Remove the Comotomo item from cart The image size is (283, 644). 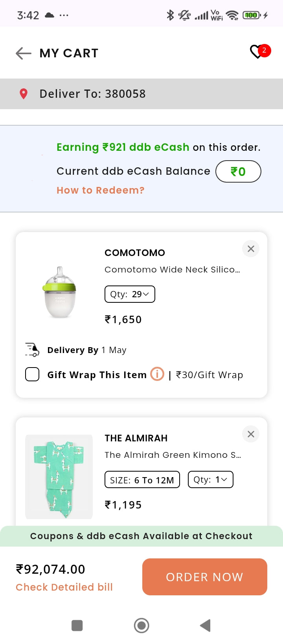point(251,249)
